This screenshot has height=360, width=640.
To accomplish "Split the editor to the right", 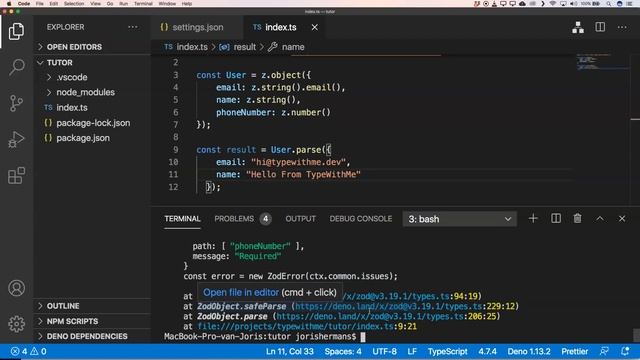I will [x=600, y=27].
